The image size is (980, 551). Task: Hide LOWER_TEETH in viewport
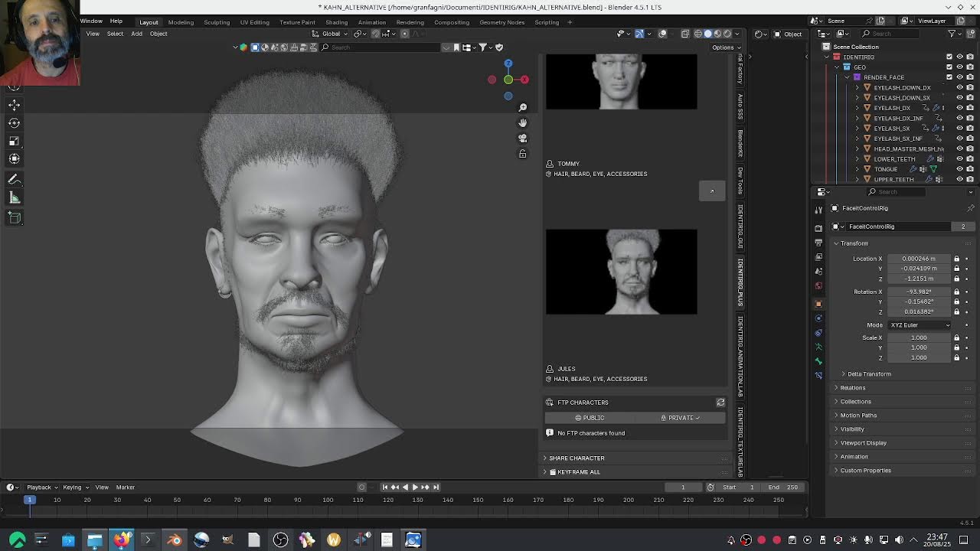pyautogui.click(x=959, y=159)
